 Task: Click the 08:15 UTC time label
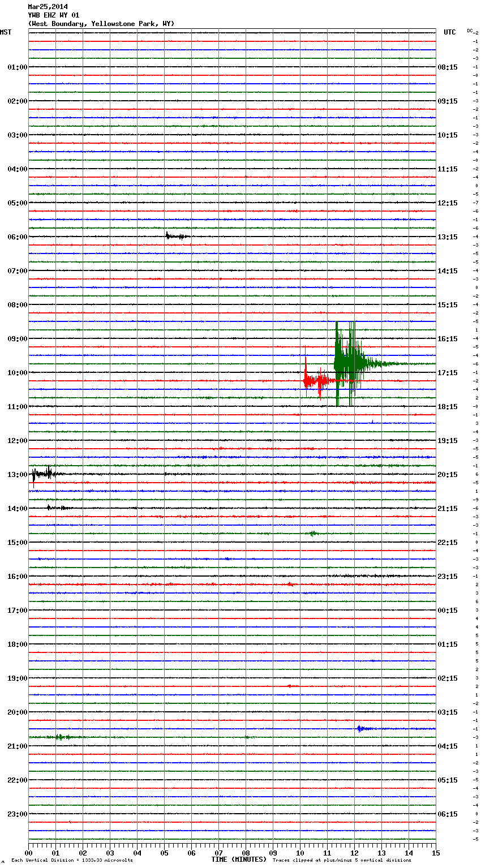coord(448,67)
